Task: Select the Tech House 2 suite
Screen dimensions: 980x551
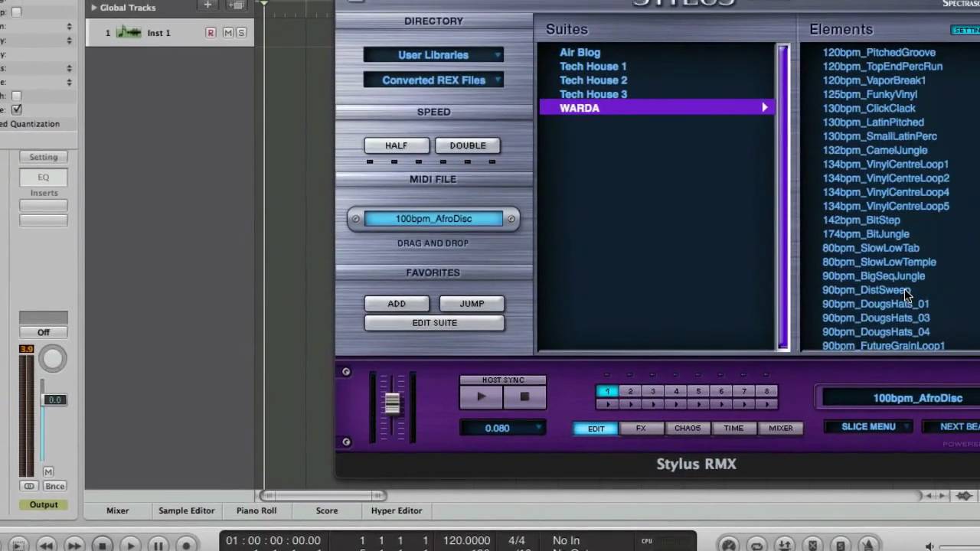Action: click(593, 80)
